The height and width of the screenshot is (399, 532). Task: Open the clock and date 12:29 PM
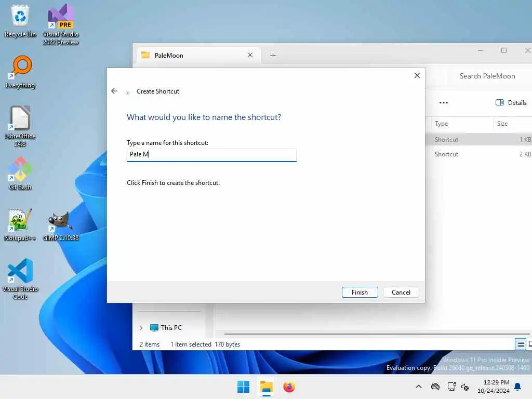click(494, 387)
